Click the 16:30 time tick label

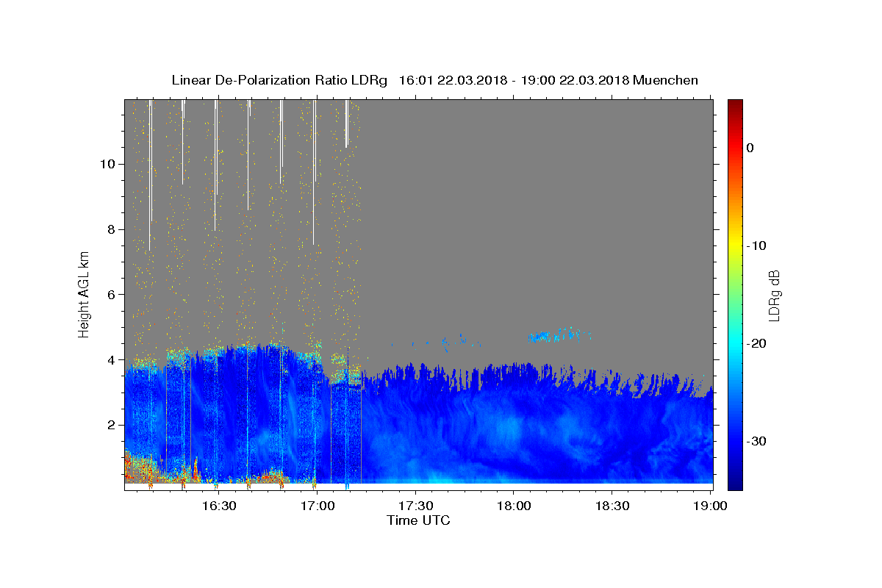219,506
